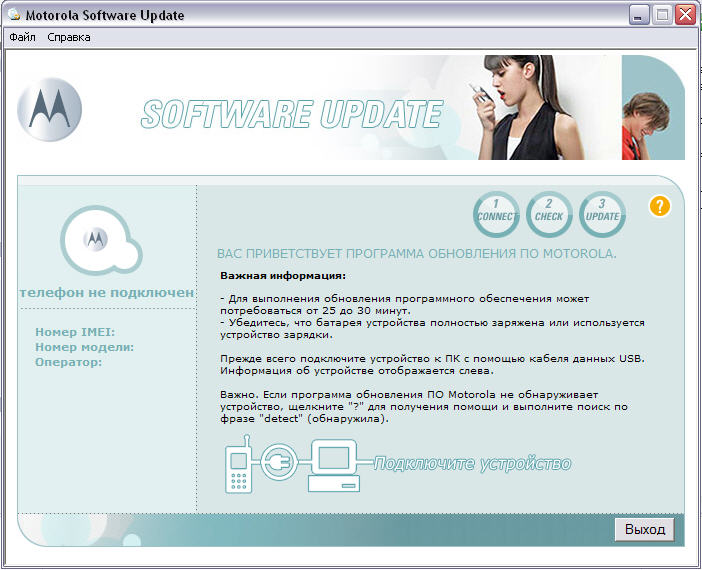Click the 'Оператор:' label
This screenshot has height=570, width=702.
(x=68, y=362)
